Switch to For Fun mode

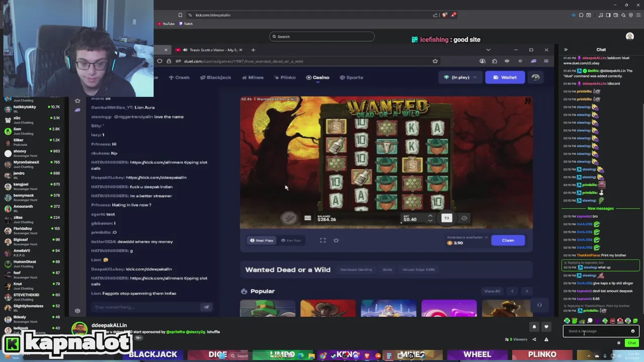291,240
